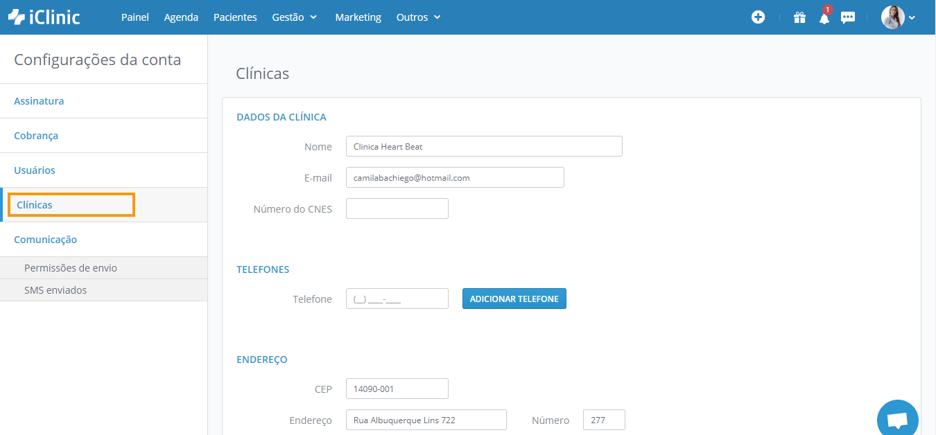This screenshot has width=936, height=435.
Task: Open the chat messages icon in header
Action: coord(848,18)
